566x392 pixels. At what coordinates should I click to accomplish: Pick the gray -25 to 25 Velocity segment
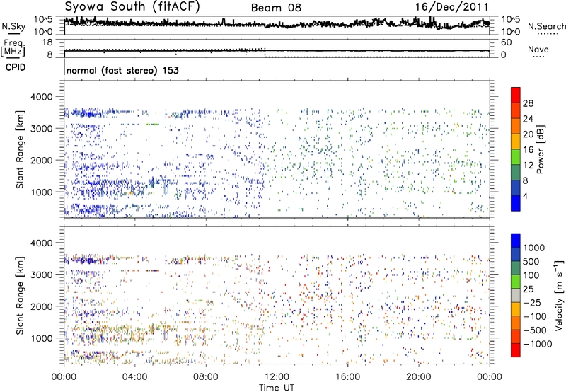click(516, 295)
